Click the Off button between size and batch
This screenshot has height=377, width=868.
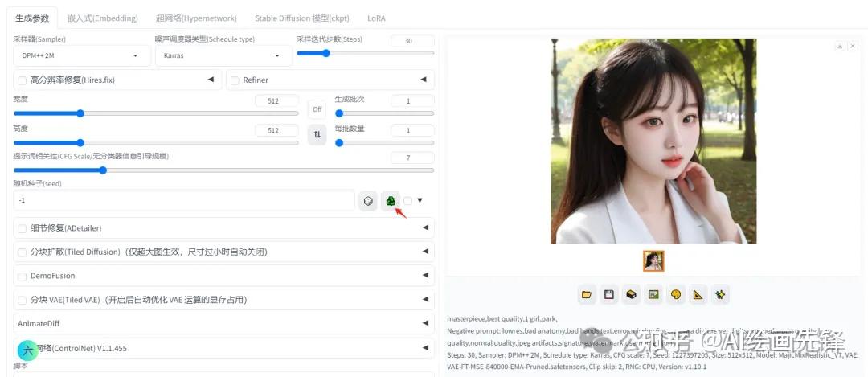click(317, 109)
